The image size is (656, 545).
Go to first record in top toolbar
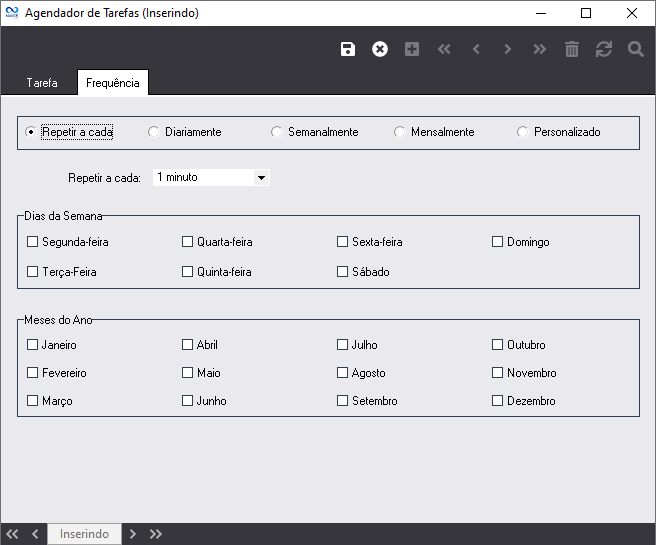[x=444, y=49]
